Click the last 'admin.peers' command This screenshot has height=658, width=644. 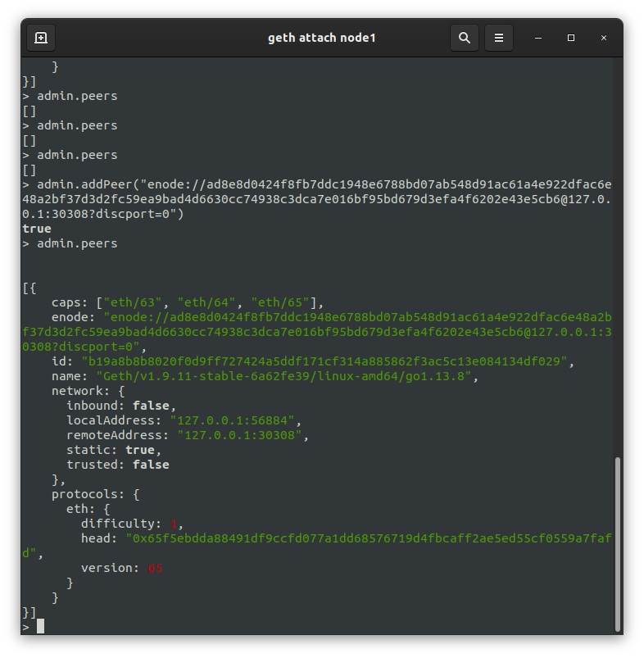tap(77, 244)
